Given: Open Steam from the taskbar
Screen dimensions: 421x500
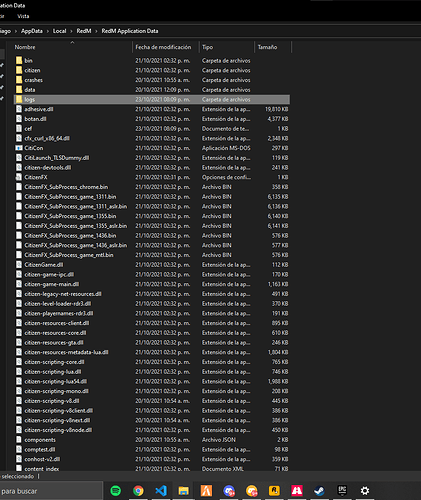Looking at the screenshot, I should (319, 490).
